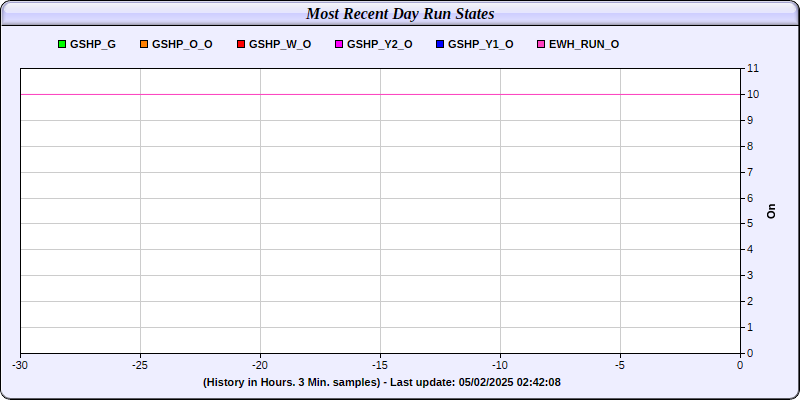The image size is (800, 400).
Task: Click the blue GSHP_Y1_O legend swatch
Action: pos(440,44)
